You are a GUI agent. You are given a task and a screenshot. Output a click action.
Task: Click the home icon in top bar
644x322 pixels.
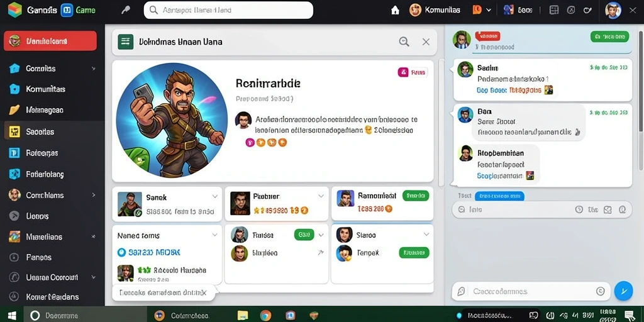395,10
